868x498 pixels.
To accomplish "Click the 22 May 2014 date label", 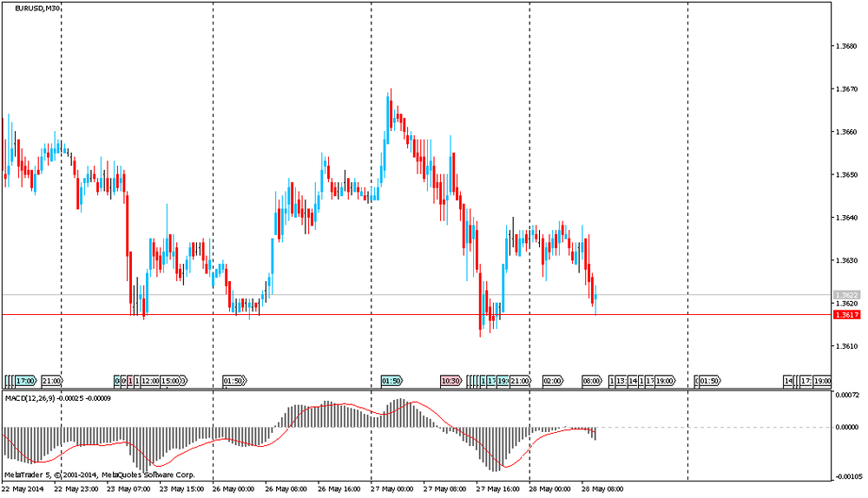I will click(x=25, y=488).
